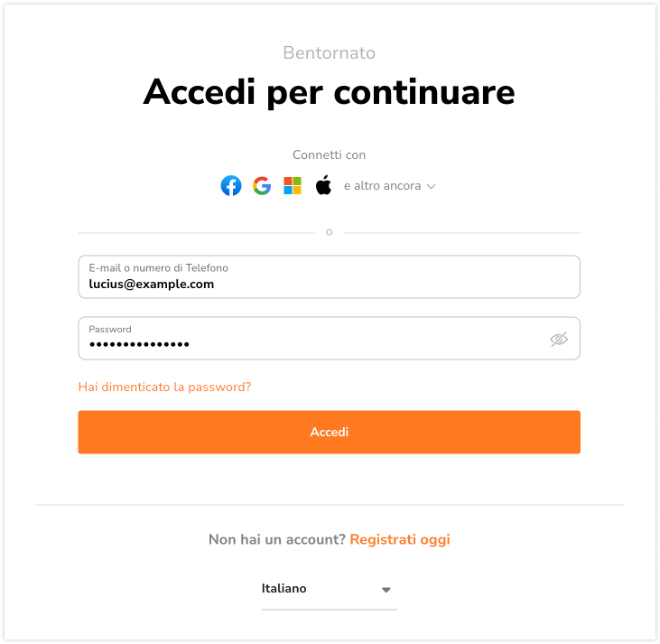This screenshot has height=644, width=660.
Task: Click the language selector's triangle arrow
Action: [386, 590]
